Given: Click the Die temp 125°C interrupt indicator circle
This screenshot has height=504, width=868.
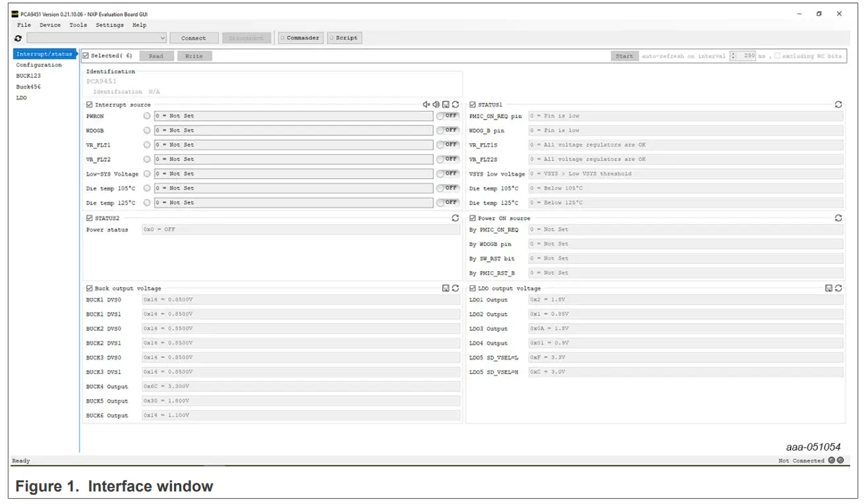Looking at the screenshot, I should click(x=147, y=203).
